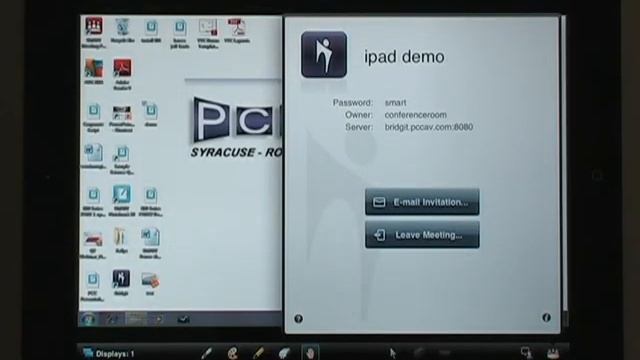640x360 pixels.
Task: Open the participants icon in toolbar
Action: pyautogui.click(x=553, y=353)
